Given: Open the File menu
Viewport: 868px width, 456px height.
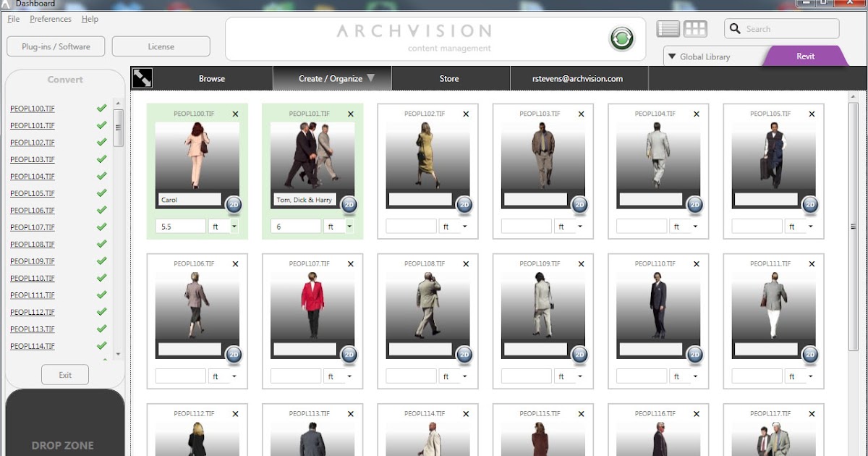Looking at the screenshot, I should 14,19.
